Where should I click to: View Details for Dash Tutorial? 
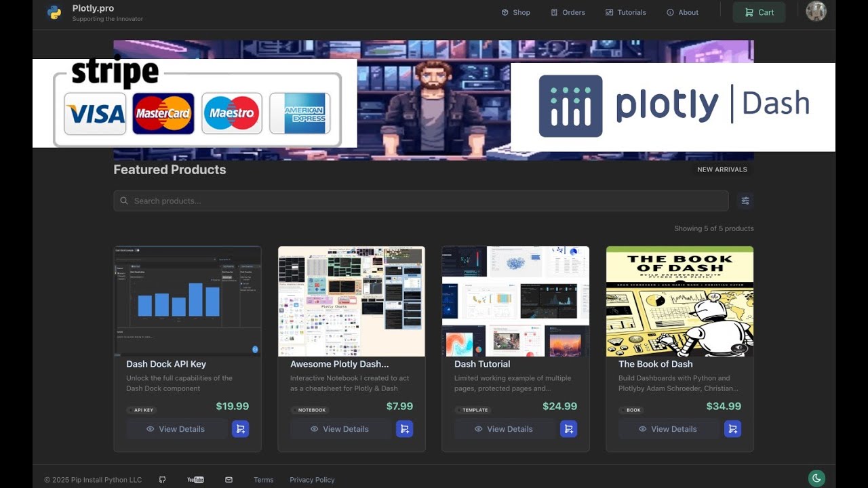[x=505, y=429]
